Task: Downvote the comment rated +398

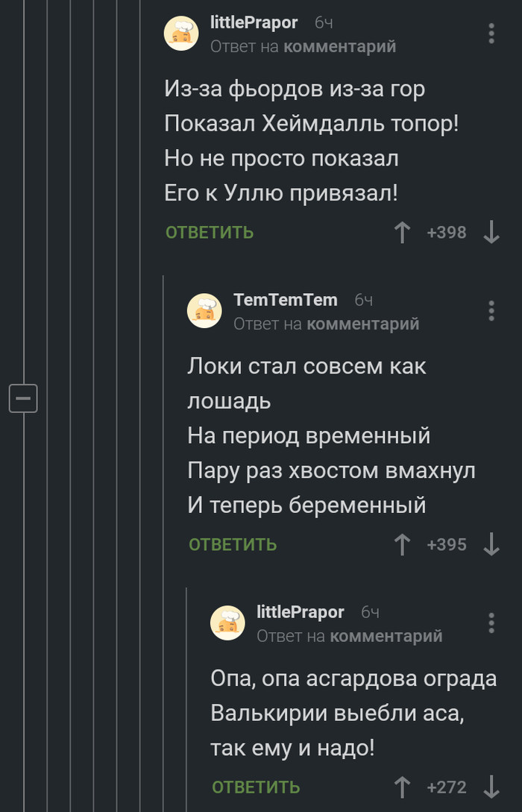Action: point(491,233)
